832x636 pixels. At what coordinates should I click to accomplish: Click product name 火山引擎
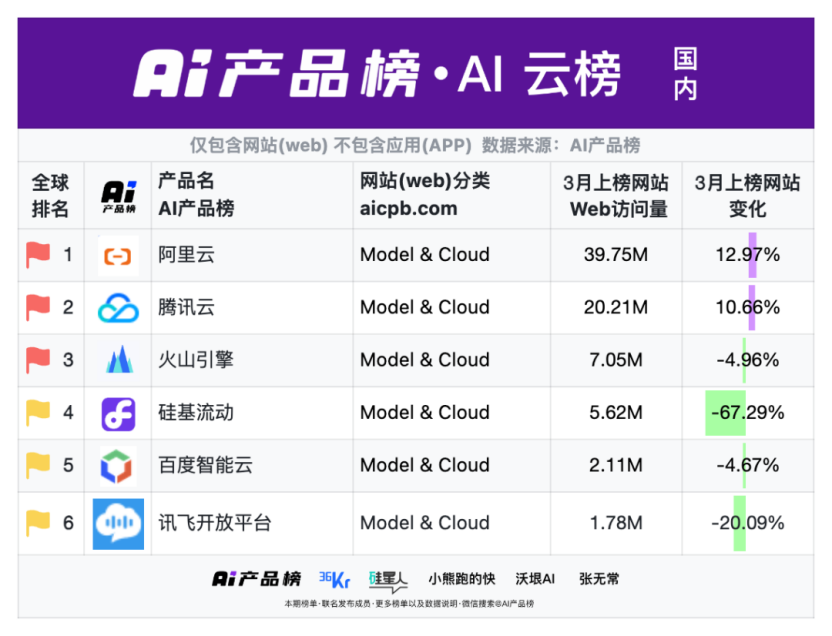(196, 360)
